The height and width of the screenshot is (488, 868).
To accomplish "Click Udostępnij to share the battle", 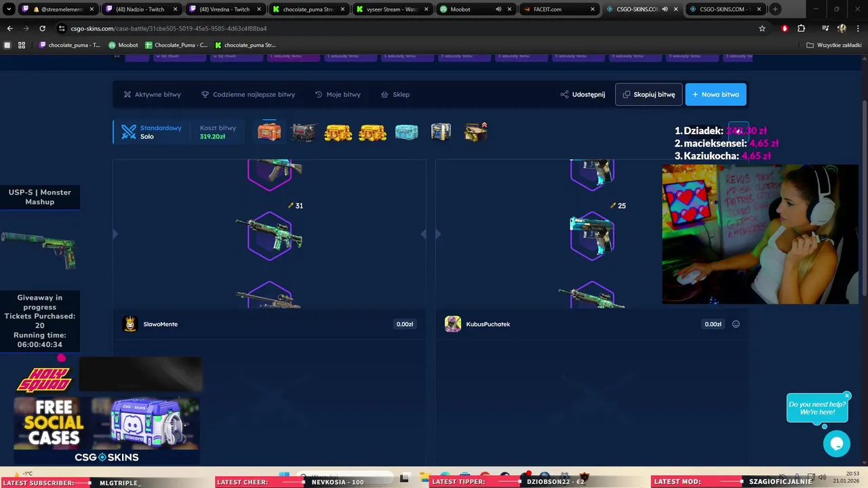I will coord(583,94).
